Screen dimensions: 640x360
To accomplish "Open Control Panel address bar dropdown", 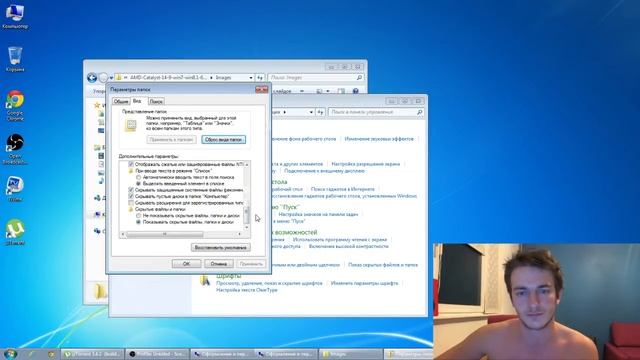I will click(311, 112).
